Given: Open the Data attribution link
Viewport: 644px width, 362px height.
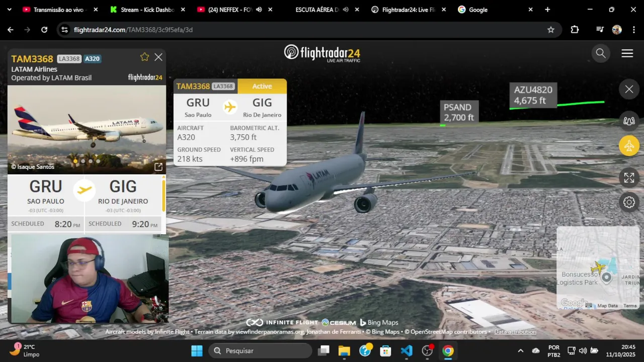Looking at the screenshot, I should click(515, 332).
